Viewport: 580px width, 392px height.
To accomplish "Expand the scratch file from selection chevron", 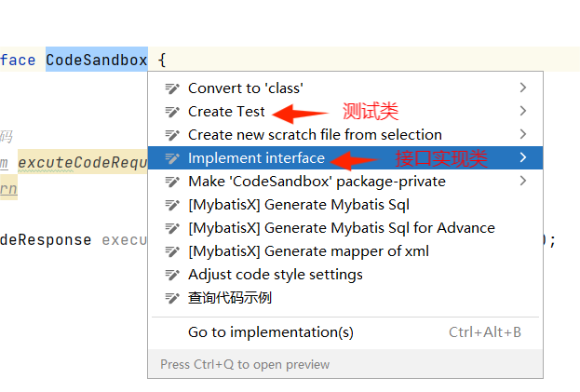I will 522,134.
